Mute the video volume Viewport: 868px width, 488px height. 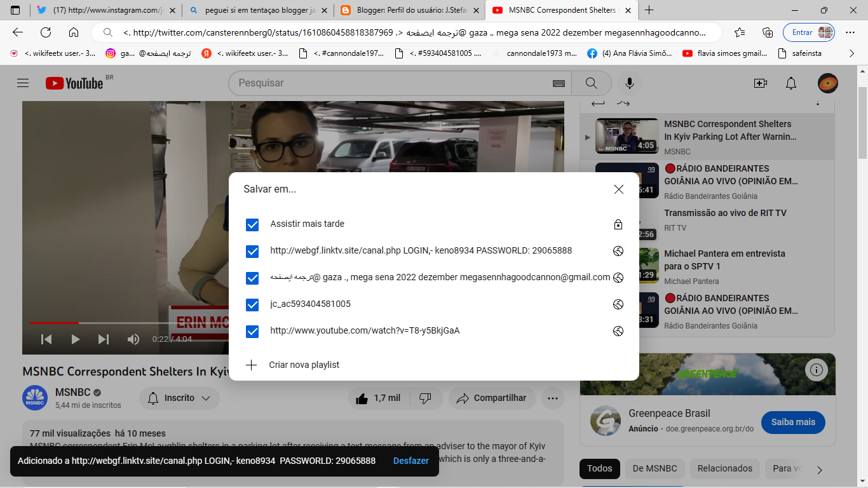pos(133,339)
